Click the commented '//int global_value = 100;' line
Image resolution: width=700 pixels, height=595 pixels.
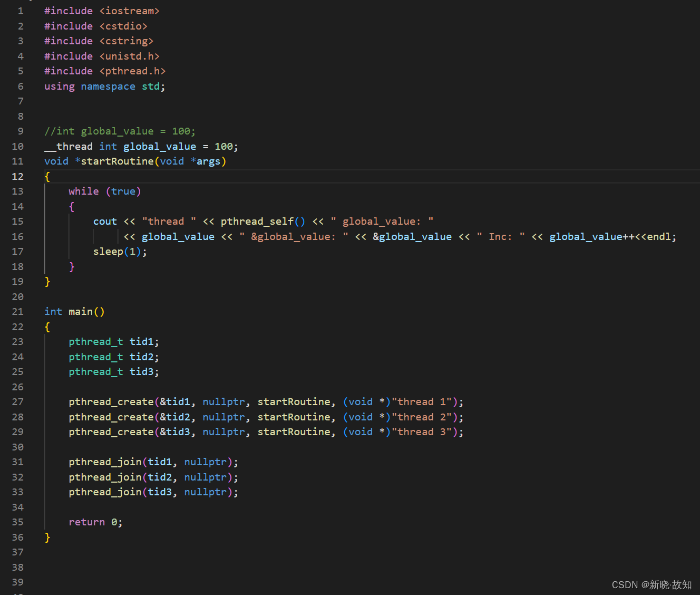tap(120, 131)
